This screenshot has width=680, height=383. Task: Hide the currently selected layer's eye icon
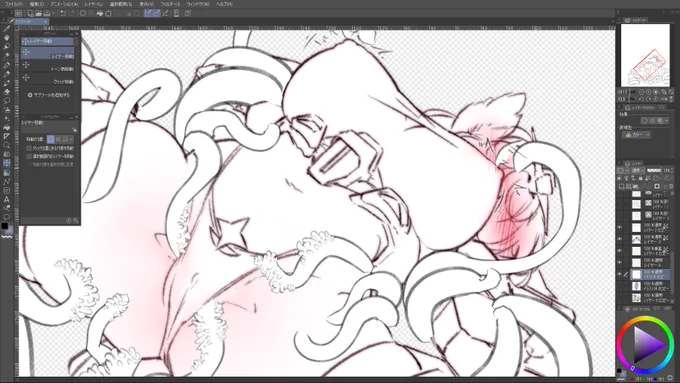pos(619,274)
